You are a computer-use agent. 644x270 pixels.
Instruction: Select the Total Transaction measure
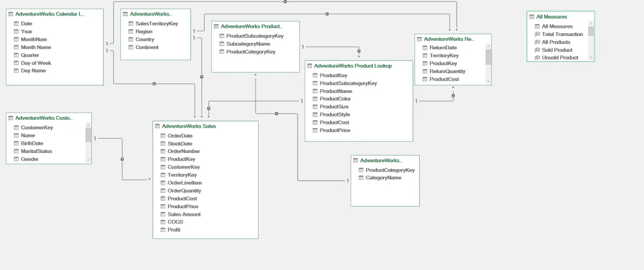[562, 34]
